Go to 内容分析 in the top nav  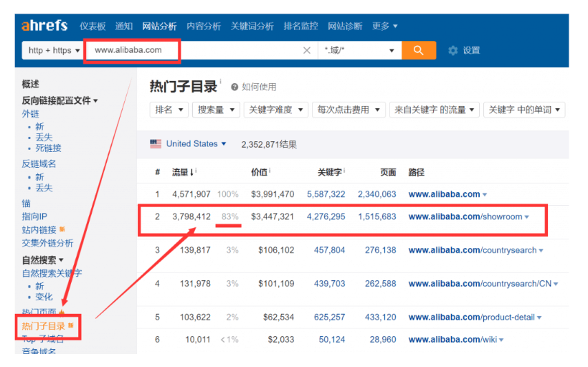204,26
